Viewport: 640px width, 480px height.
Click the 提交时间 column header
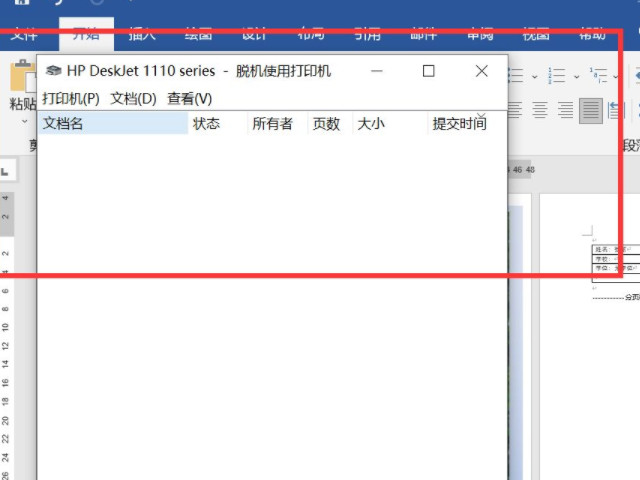coord(467,123)
